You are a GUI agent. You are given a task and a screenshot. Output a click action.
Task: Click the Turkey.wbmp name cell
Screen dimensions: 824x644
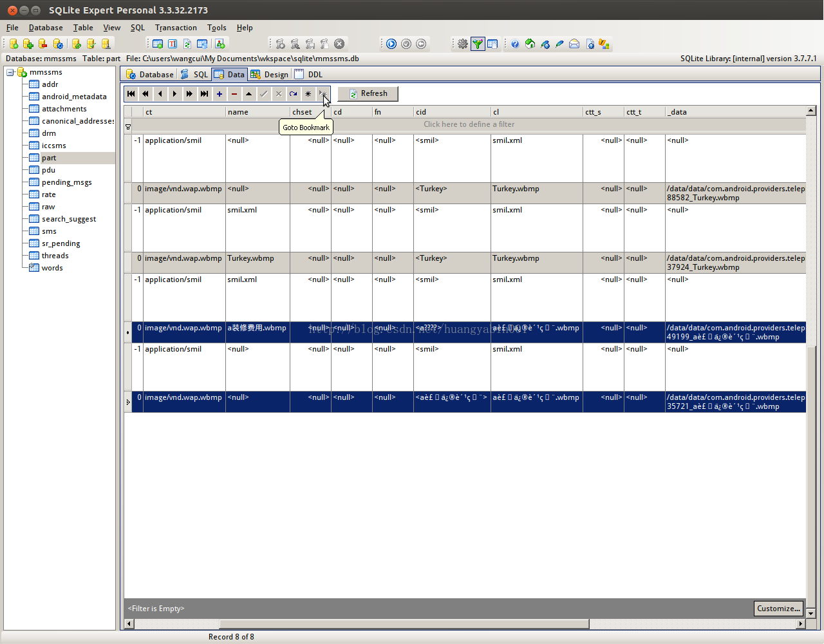257,263
